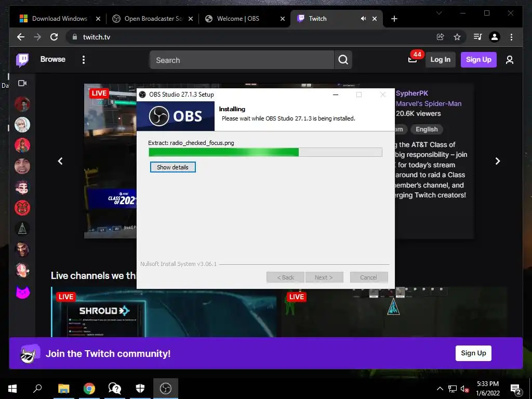Click the Twitch logo home icon
This screenshot has width=532, height=399.
22,60
